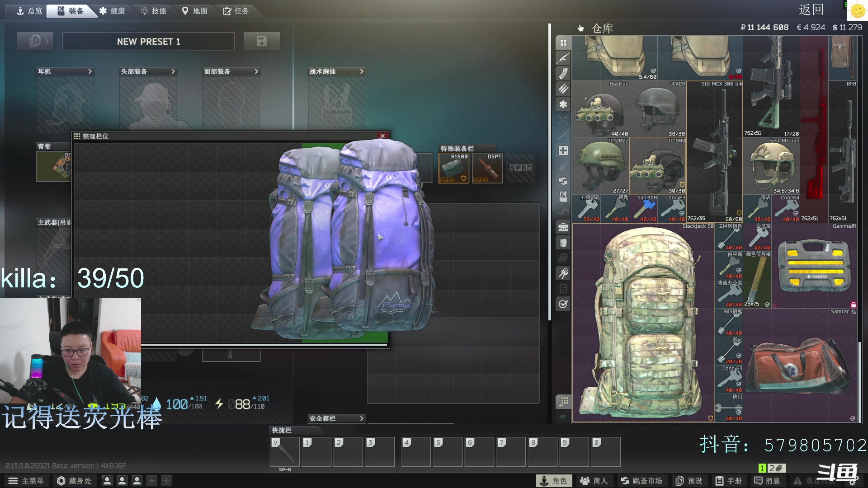
Task: Edit the NEW PRESET 1 name field
Action: (148, 42)
